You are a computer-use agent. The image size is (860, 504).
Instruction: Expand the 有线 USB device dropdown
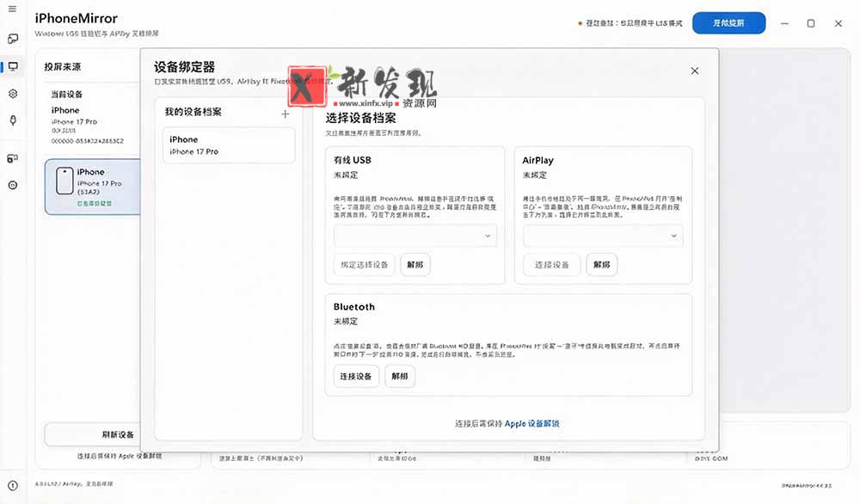[415, 236]
